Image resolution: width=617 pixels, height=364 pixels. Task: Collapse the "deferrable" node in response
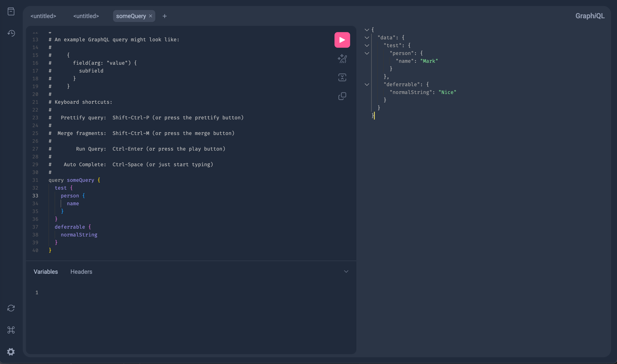[x=367, y=84]
